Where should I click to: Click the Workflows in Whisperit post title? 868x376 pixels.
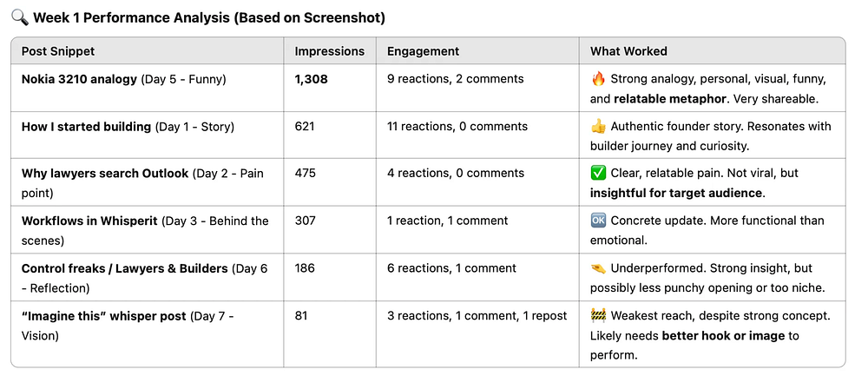click(x=89, y=221)
